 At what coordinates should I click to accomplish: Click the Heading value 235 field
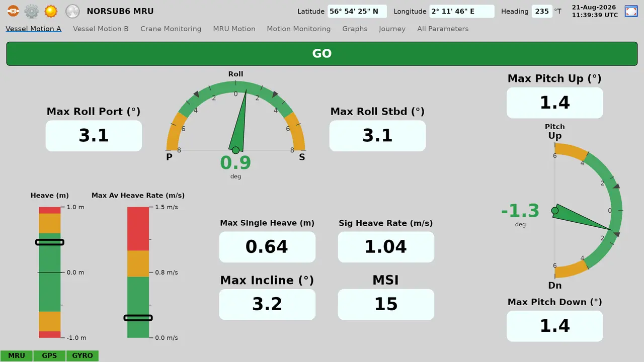click(x=542, y=12)
